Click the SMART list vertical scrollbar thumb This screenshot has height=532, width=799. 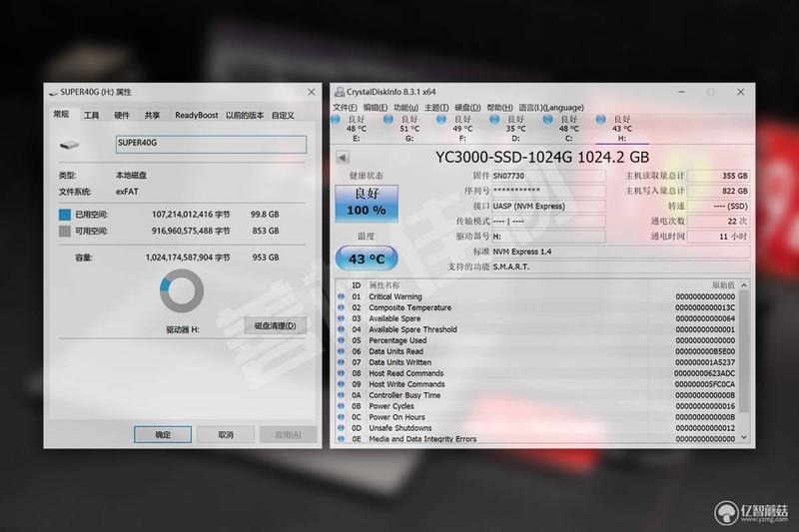tap(744, 351)
